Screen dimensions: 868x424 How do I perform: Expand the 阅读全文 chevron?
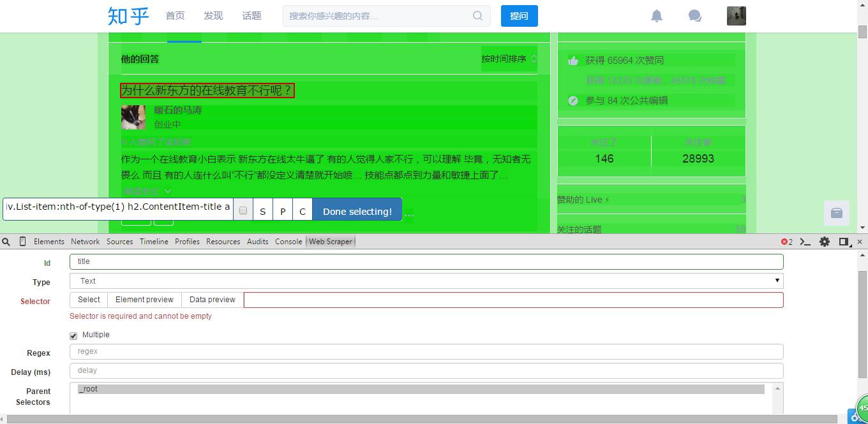168,191
